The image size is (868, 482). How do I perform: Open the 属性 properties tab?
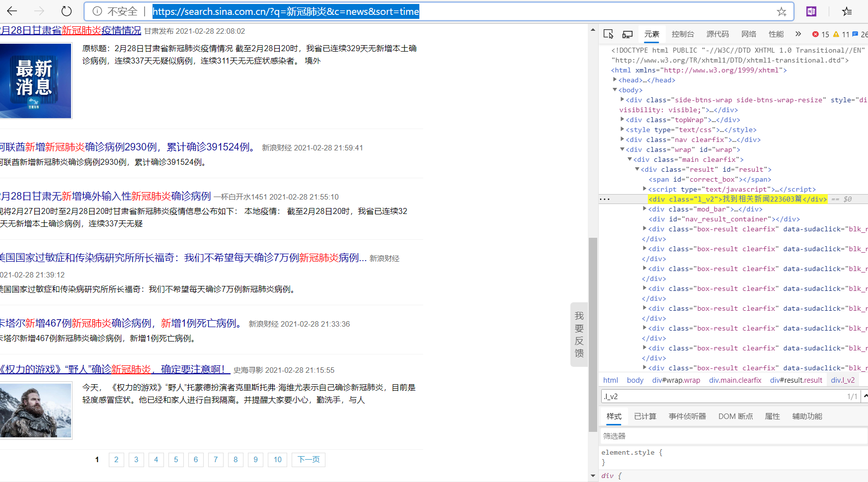(x=772, y=416)
